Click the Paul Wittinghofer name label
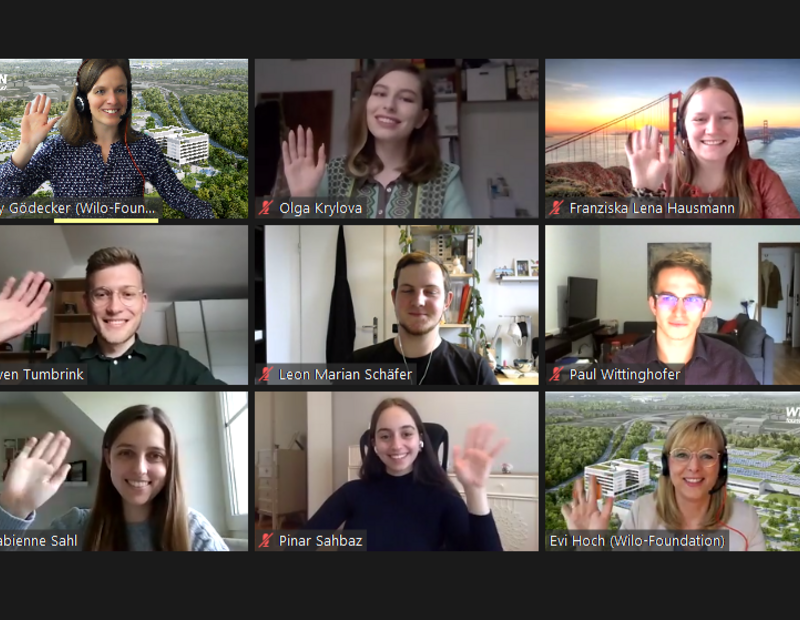The width and height of the screenshot is (800, 620). click(x=624, y=375)
